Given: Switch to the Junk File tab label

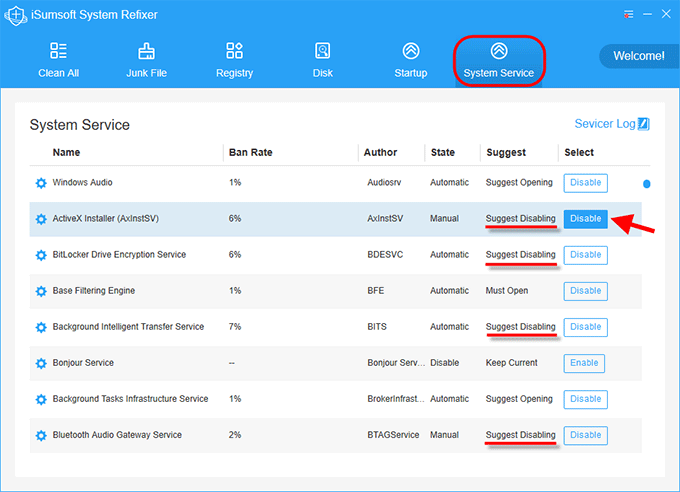Looking at the screenshot, I should click(x=146, y=73).
